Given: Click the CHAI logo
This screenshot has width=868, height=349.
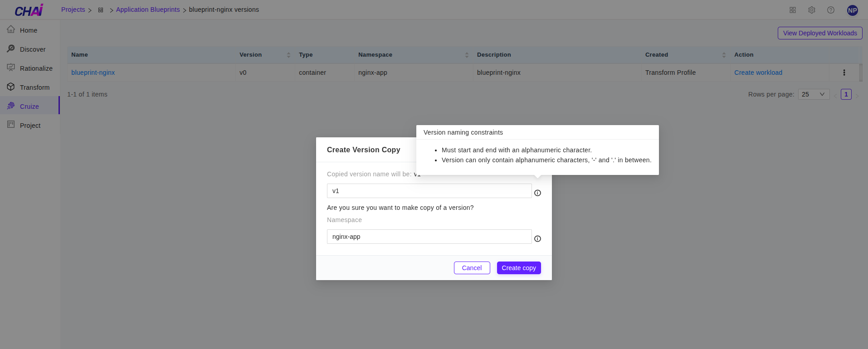Looking at the screenshot, I should pos(29,10).
